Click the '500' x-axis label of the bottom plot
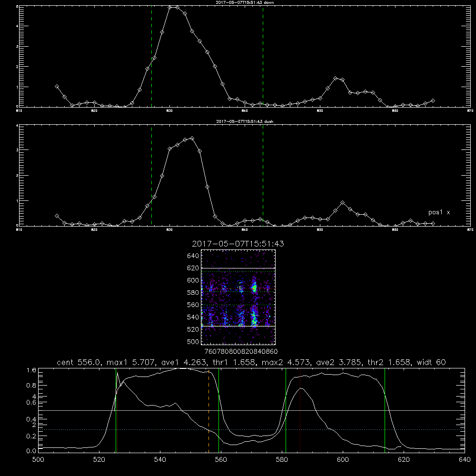The width and height of the screenshot is (476, 476). (38, 460)
